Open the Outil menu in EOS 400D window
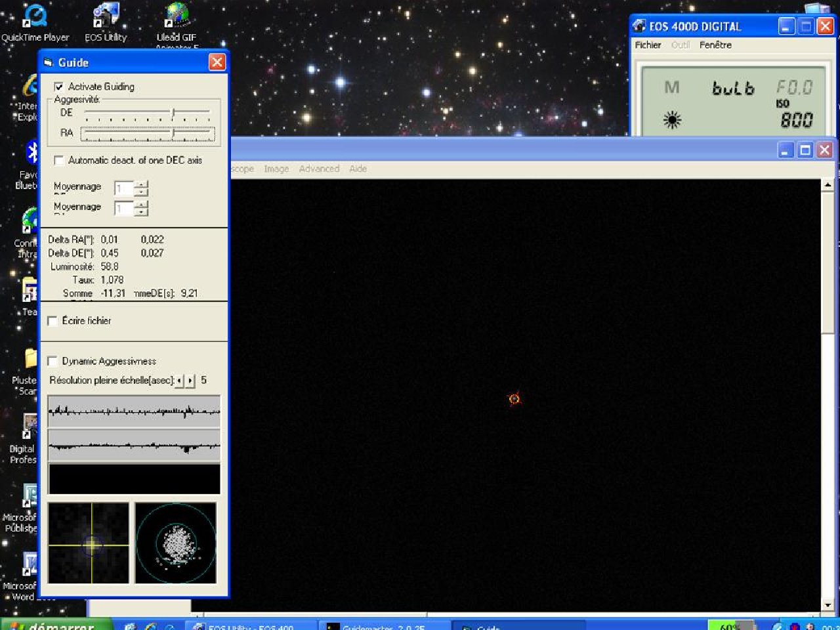The width and height of the screenshot is (840, 630). (x=681, y=45)
